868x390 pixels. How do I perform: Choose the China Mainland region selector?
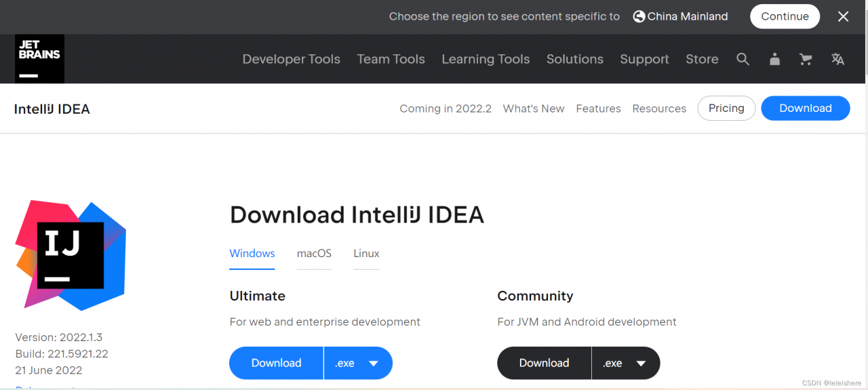click(681, 16)
